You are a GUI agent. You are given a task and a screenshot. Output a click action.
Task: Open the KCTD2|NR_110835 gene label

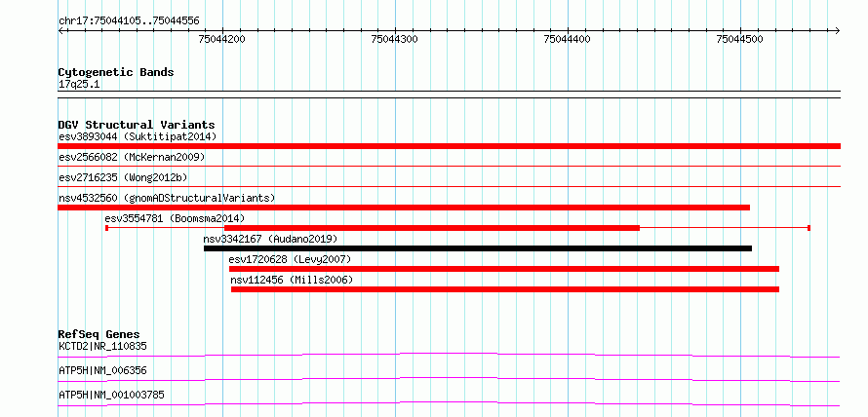coord(102,347)
